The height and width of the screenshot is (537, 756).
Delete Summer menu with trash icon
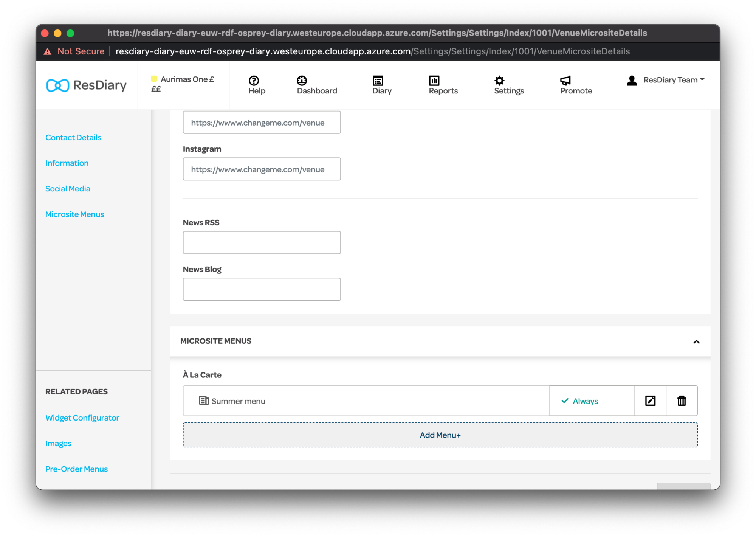click(682, 400)
